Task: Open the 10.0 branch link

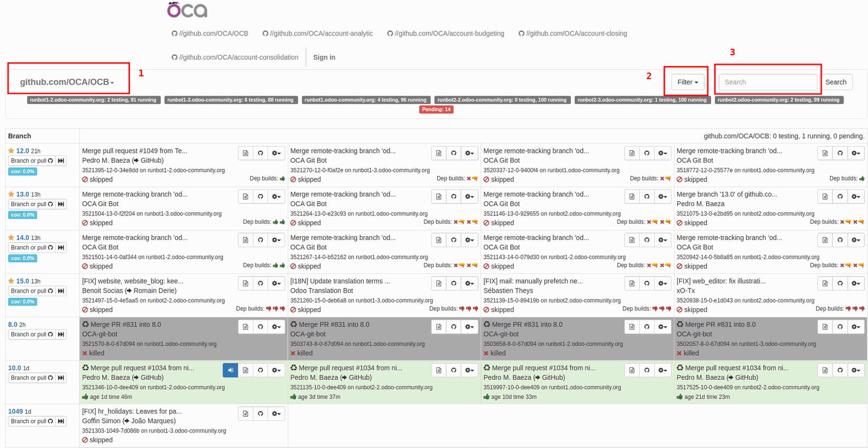Action: [x=15, y=368]
